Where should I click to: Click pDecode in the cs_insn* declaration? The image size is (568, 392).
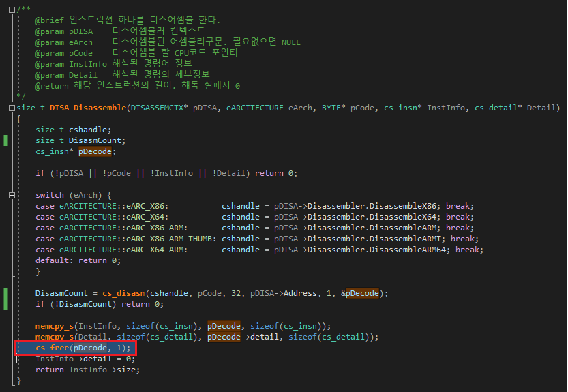coord(95,151)
